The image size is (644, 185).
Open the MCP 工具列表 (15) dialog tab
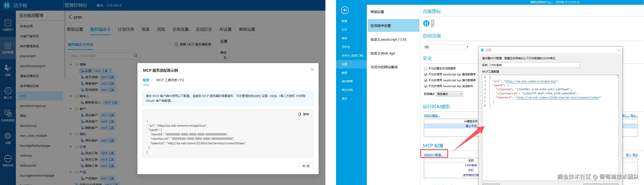pyautogui.click(x=170, y=80)
